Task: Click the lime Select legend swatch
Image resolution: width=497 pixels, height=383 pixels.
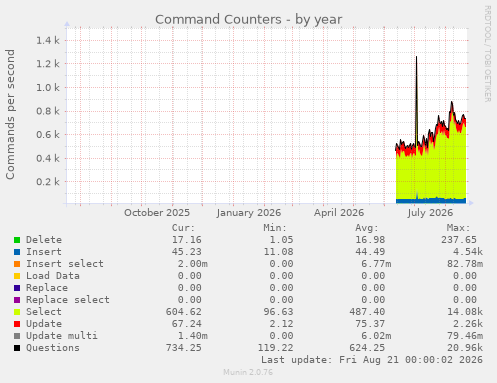Action: [x=17, y=312]
